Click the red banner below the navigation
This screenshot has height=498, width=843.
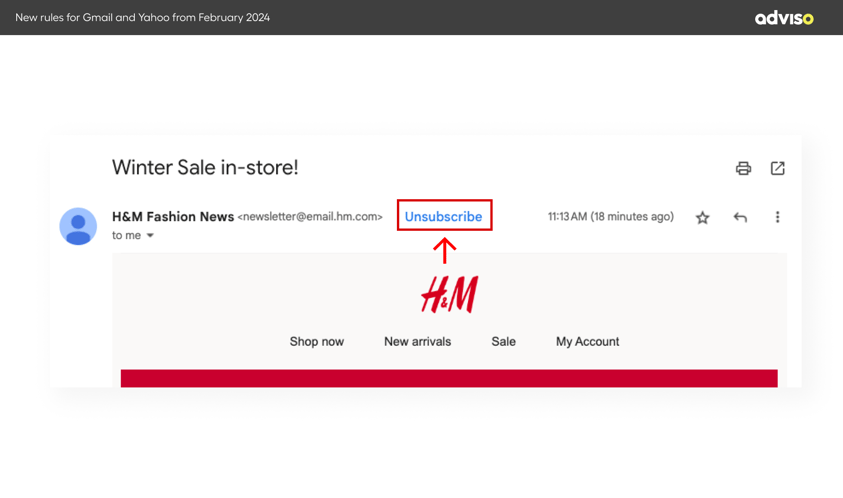tap(449, 378)
